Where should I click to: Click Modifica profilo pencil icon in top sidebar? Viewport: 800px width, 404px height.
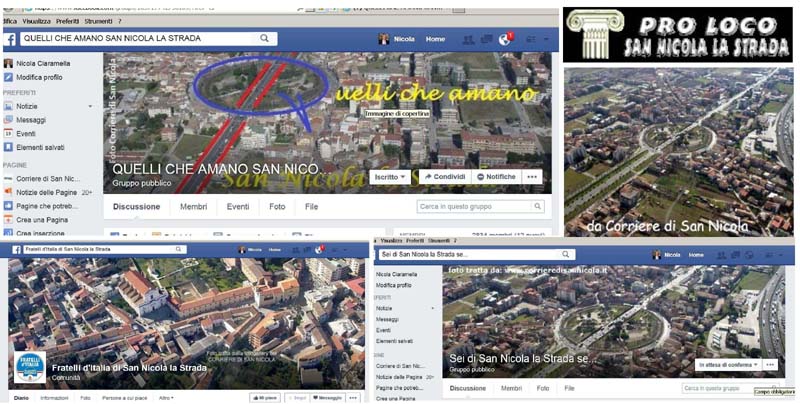point(8,78)
